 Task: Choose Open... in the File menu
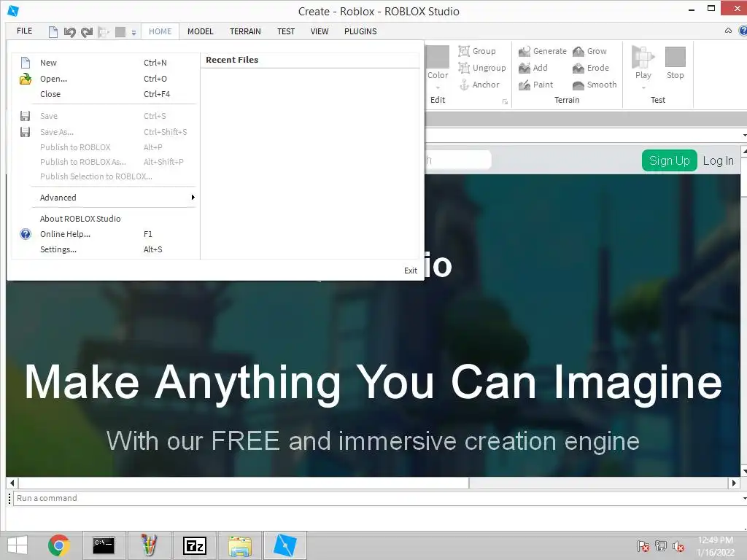(104, 79)
